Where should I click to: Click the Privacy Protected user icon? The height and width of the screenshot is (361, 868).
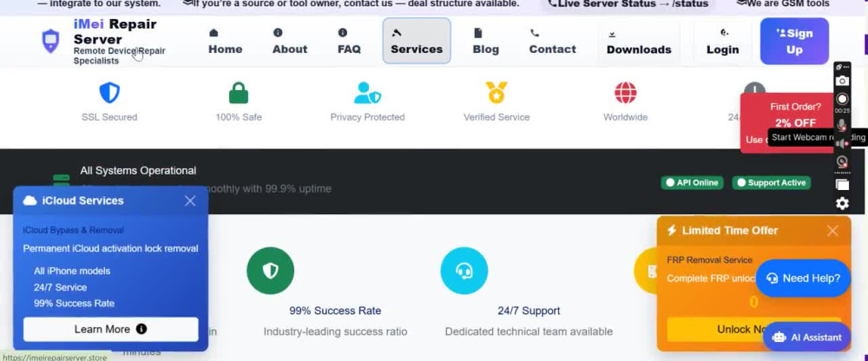(367, 93)
